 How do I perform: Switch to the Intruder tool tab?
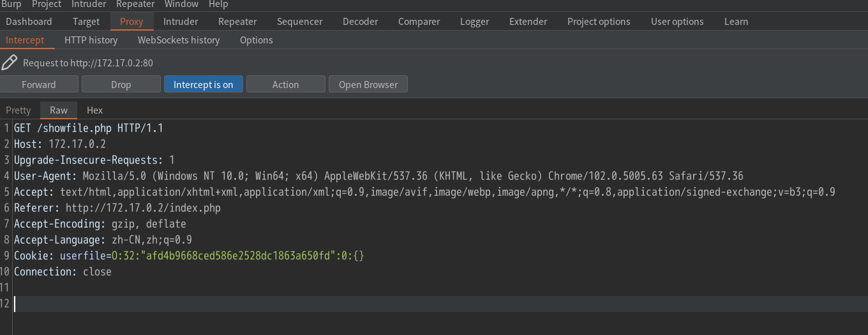click(181, 22)
